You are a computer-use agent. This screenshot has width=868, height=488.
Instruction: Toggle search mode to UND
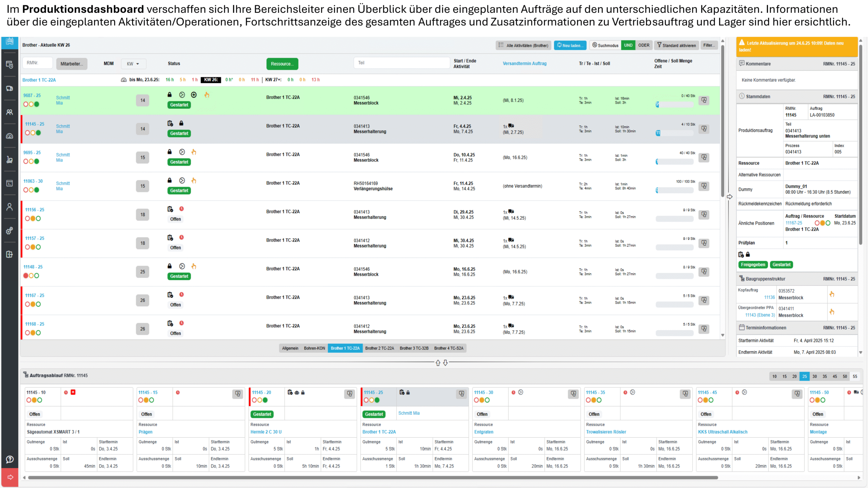(628, 45)
